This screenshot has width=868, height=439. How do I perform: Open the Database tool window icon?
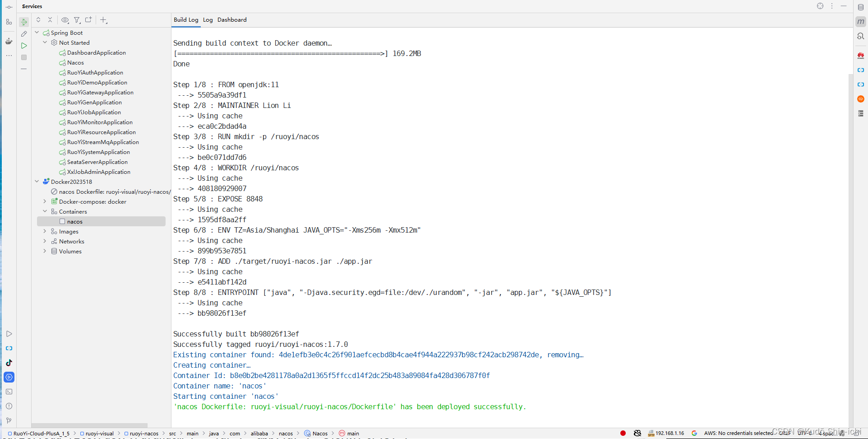[861, 7]
